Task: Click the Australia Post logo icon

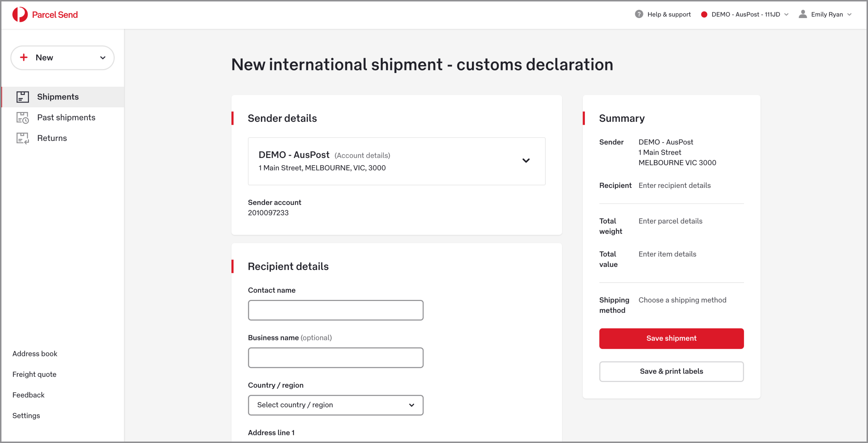Action: tap(20, 14)
